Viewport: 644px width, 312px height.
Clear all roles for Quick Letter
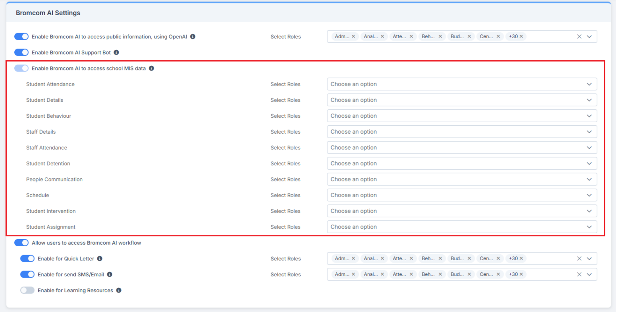(579, 259)
